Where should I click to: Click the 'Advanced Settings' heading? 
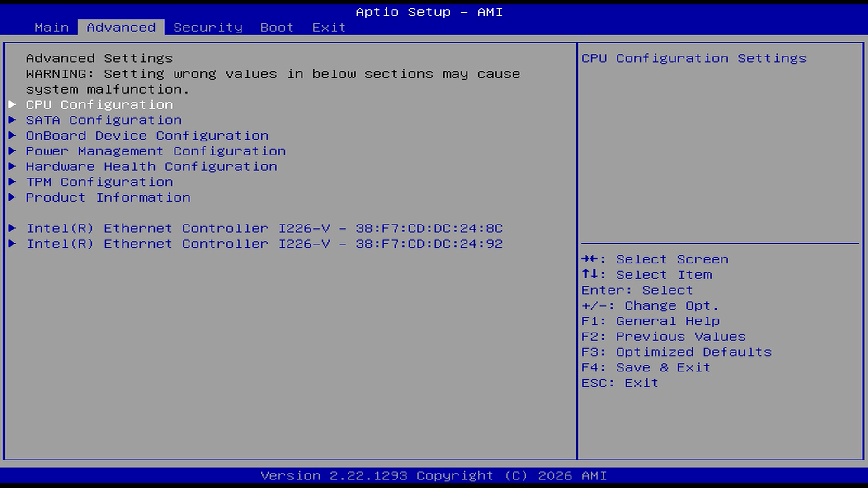pyautogui.click(x=99, y=59)
